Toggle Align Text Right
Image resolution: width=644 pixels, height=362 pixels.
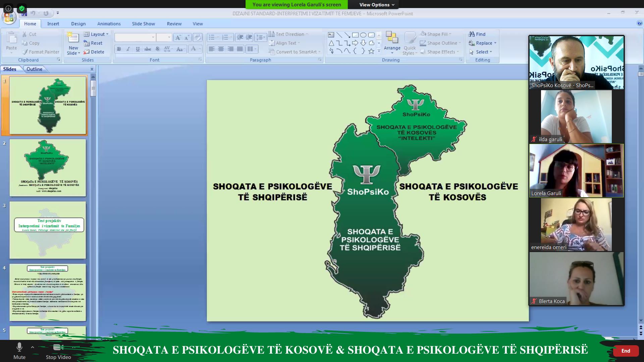coord(230,49)
